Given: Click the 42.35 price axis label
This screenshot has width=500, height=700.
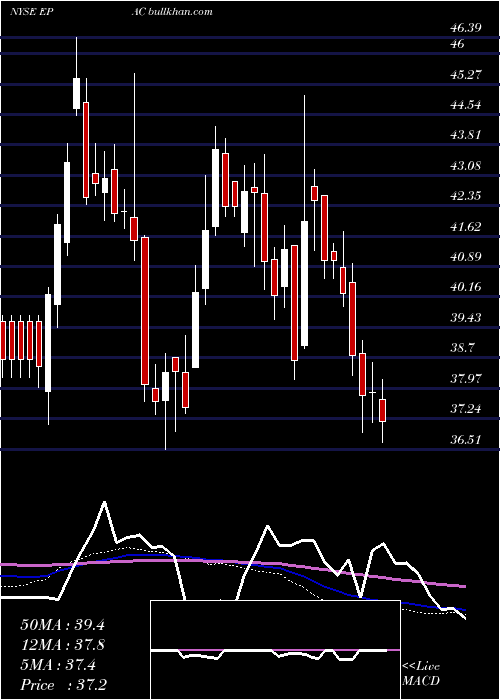Looking at the screenshot, I should pos(466,196).
